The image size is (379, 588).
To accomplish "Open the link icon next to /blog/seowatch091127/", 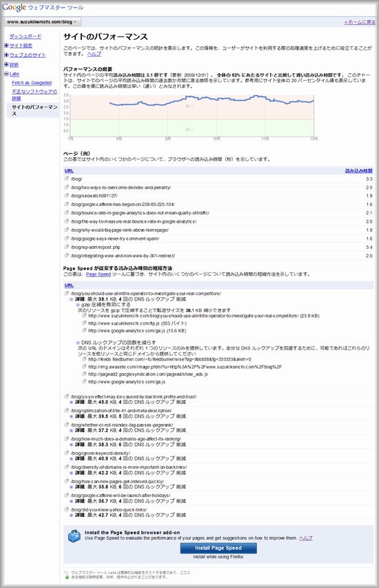I will [66, 196].
